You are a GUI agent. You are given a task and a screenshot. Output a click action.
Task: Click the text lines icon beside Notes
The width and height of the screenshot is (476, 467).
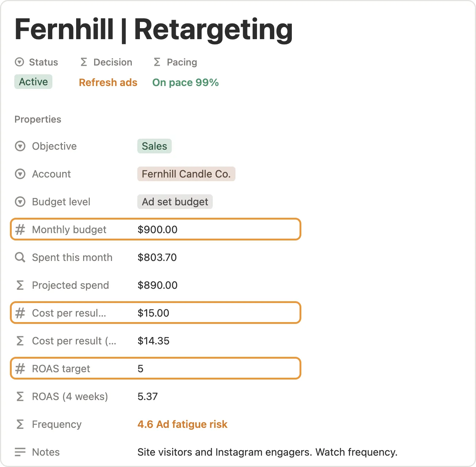point(20,452)
